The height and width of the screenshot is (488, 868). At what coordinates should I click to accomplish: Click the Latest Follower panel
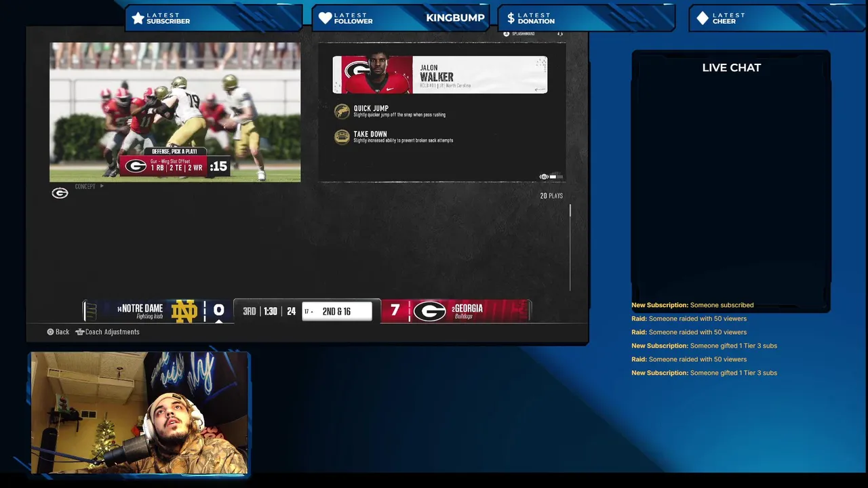400,18
